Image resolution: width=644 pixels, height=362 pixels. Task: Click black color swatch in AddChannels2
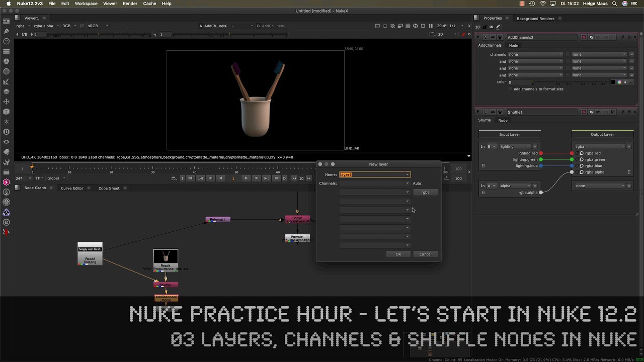click(x=613, y=82)
